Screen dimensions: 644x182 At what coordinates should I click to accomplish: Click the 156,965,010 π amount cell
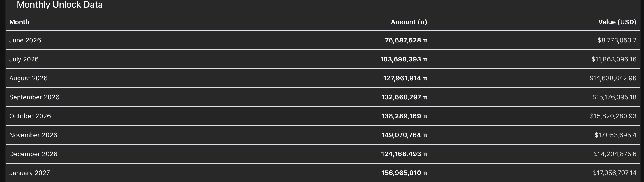coord(404,173)
